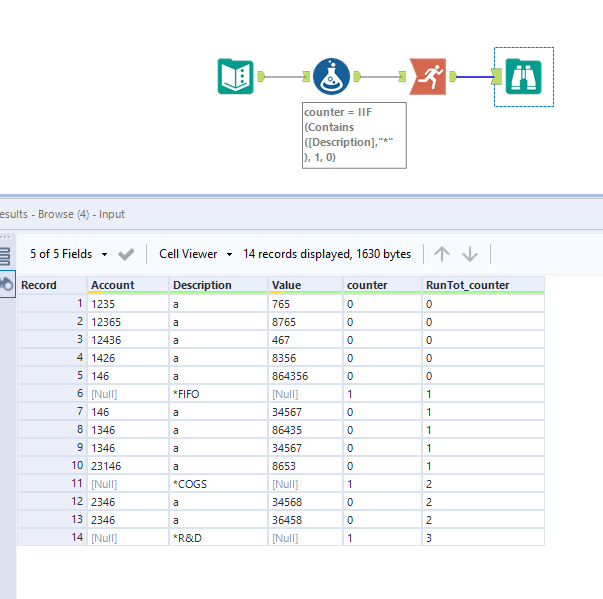This screenshot has width=603, height=599.
Task: Expand the 5 of 5 Fields dropdown
Action: click(67, 254)
